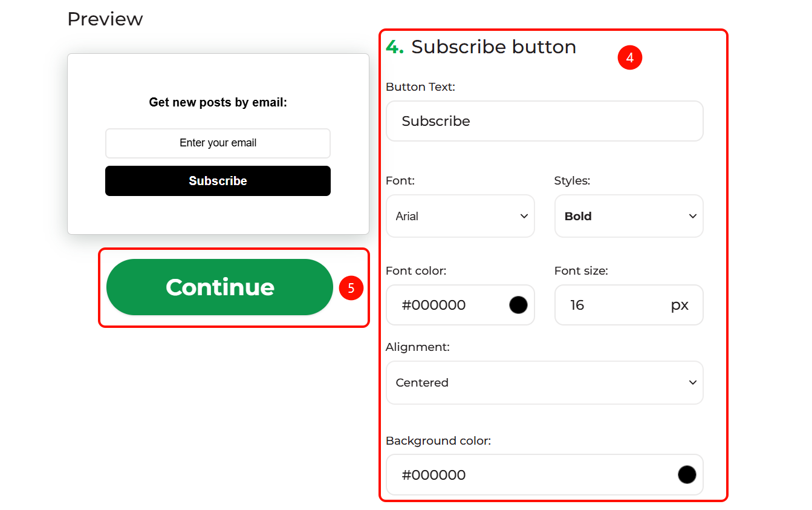Click the red circle marker numbered 5
The width and height of the screenshot is (812, 510).
tap(351, 288)
